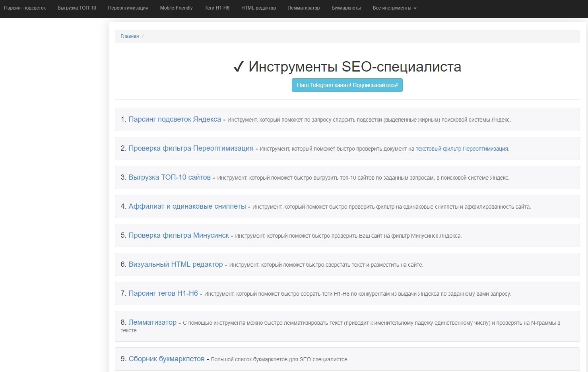
Task: Open the Лемматизатор list item link
Action: pyautogui.click(x=152, y=322)
